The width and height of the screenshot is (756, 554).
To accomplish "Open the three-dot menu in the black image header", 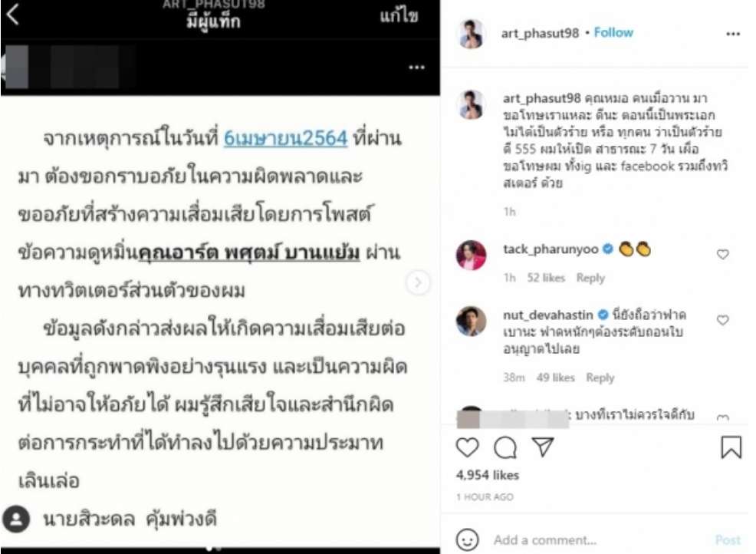I will (416, 67).
